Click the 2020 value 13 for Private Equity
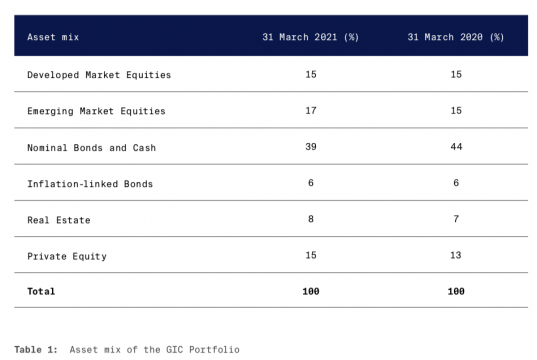This screenshot has height=360, width=537. pyautogui.click(x=456, y=255)
